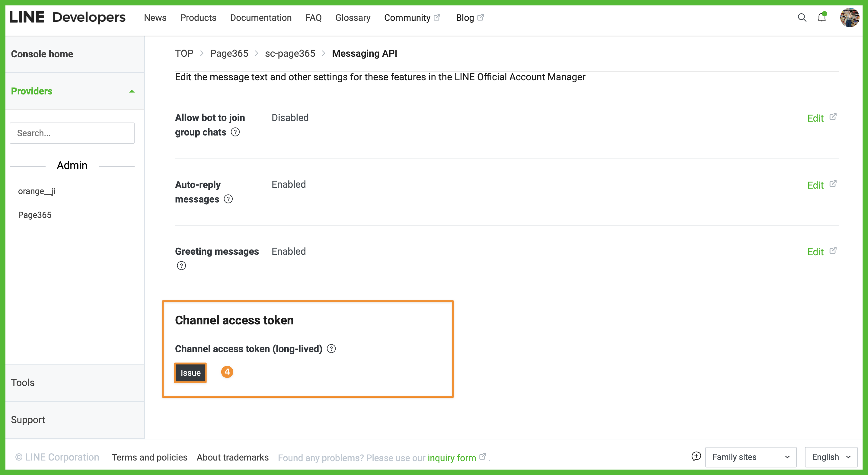Viewport: 868px width, 475px height.
Task: Click external-link icon beside Auto-reply Edit
Action: 833,184
